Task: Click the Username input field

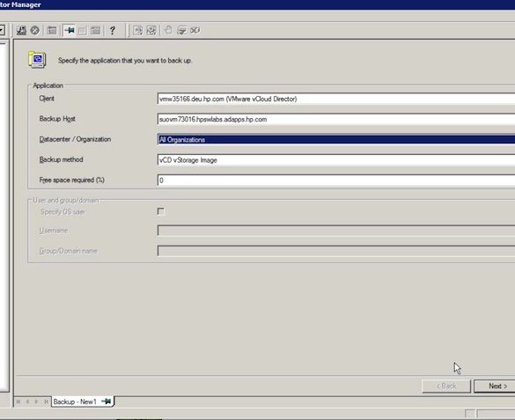Action: tap(336, 231)
